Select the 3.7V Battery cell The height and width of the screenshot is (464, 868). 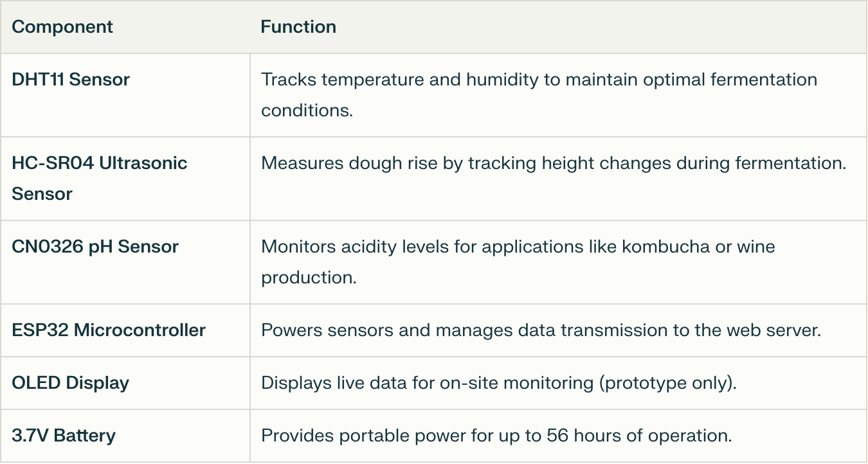pyautogui.click(x=64, y=436)
